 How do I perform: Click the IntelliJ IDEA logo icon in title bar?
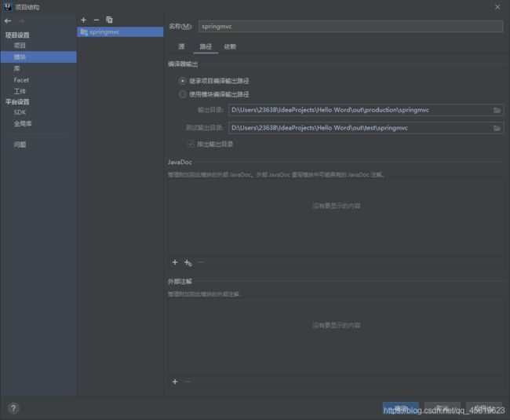click(8, 7)
